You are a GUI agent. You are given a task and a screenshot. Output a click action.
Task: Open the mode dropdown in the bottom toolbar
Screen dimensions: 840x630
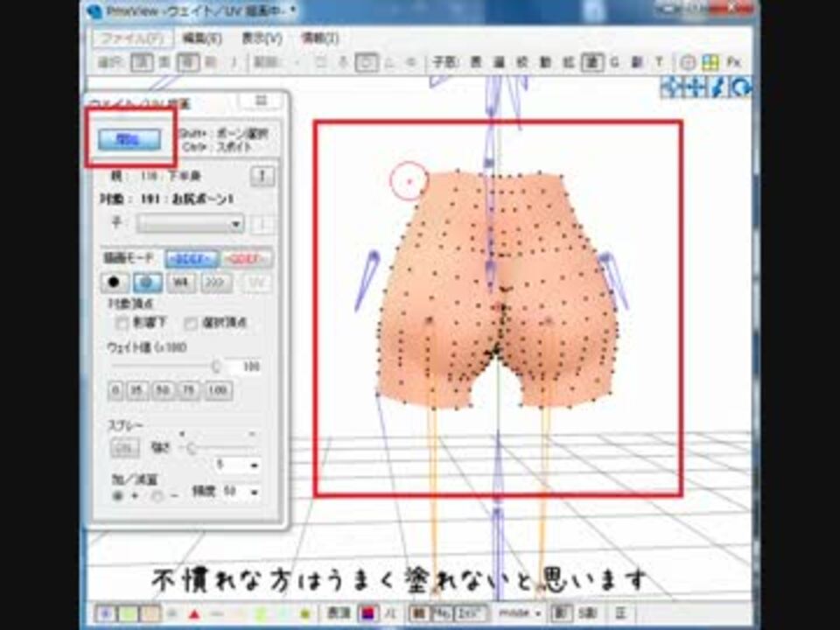(x=519, y=612)
